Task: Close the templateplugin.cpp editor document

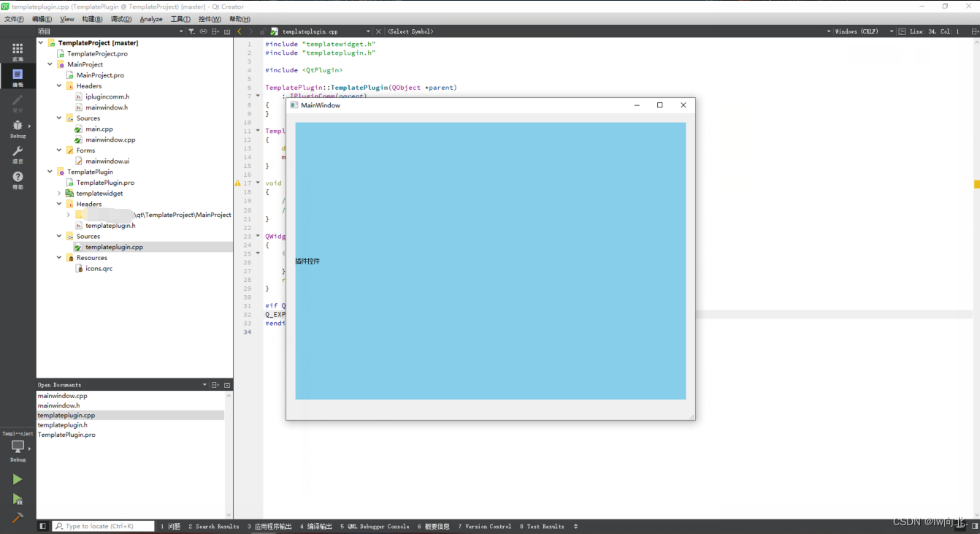Action: point(378,31)
